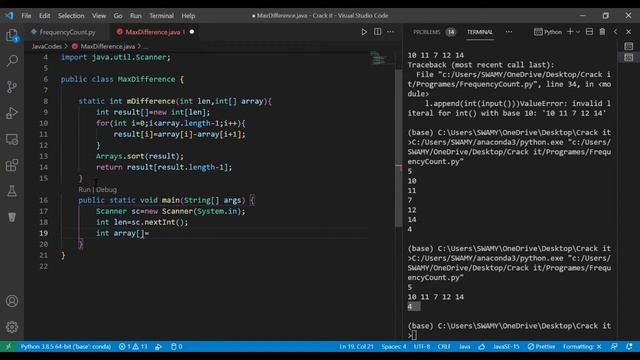640x360 pixels.
Task: Toggle Prettier status item
Action: [541, 347]
